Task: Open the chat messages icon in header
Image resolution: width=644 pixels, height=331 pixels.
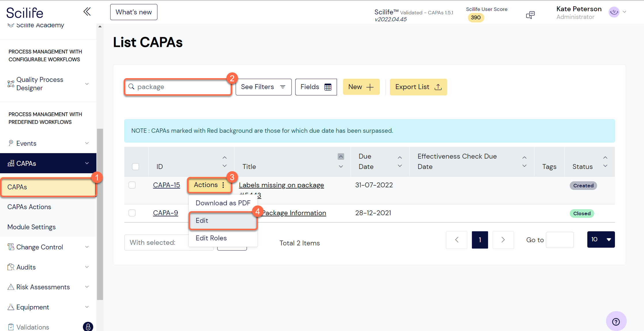Action: pos(530,15)
